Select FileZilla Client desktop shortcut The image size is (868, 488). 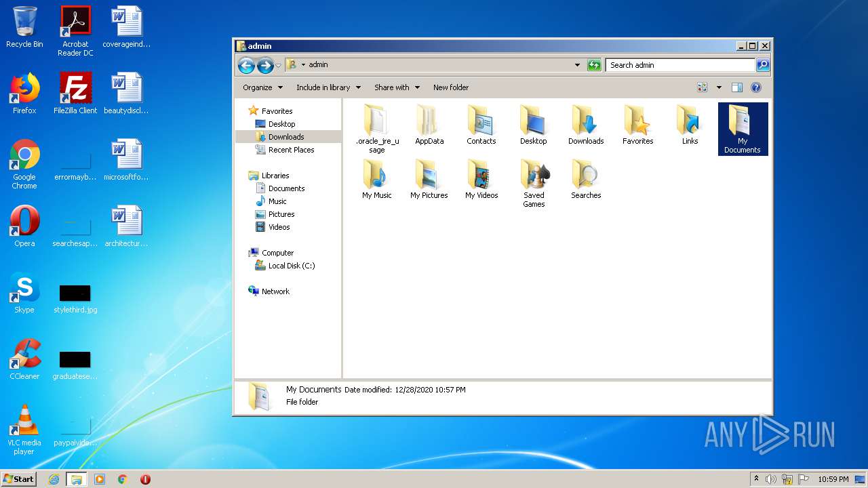[75, 94]
